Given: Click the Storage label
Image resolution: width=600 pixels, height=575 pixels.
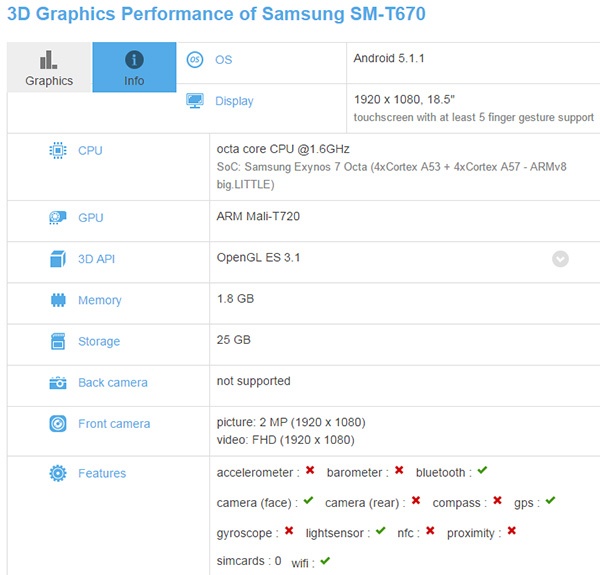Looking at the screenshot, I should pos(99,342).
